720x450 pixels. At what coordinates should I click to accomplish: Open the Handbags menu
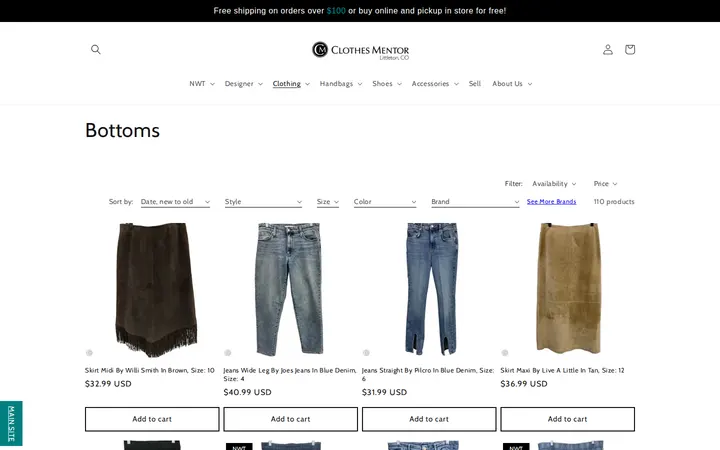coord(341,84)
